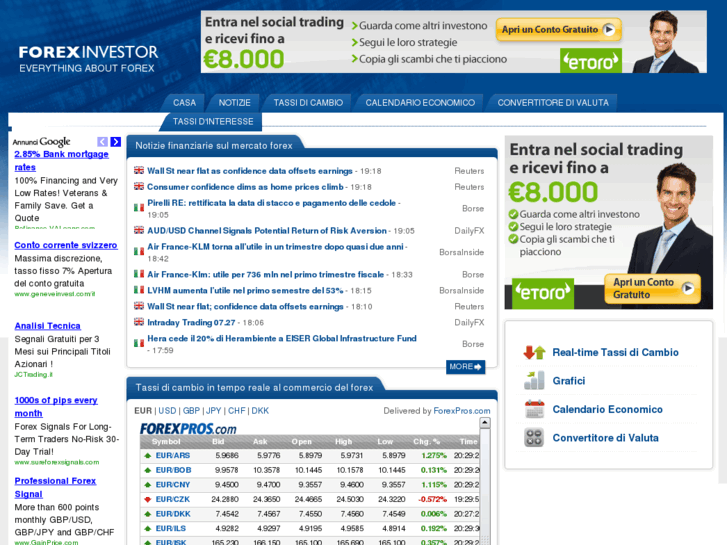Select CHF base currency filter

pyautogui.click(x=236, y=411)
